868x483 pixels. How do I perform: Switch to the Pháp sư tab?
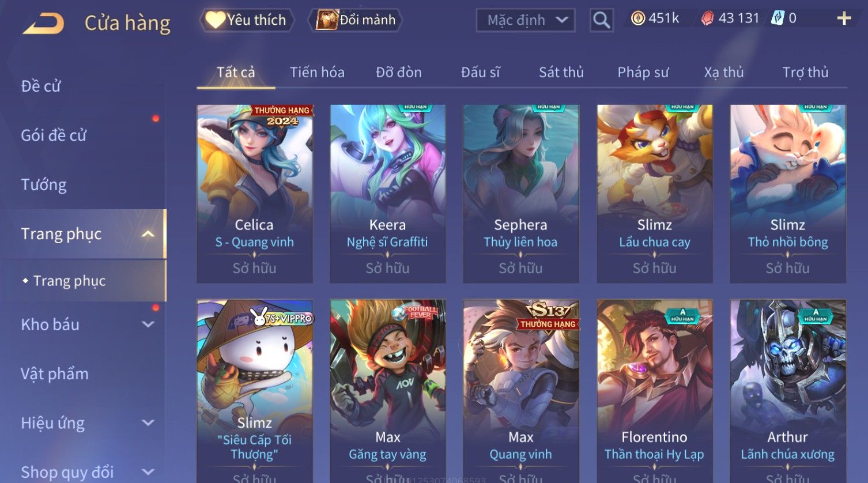tap(643, 73)
